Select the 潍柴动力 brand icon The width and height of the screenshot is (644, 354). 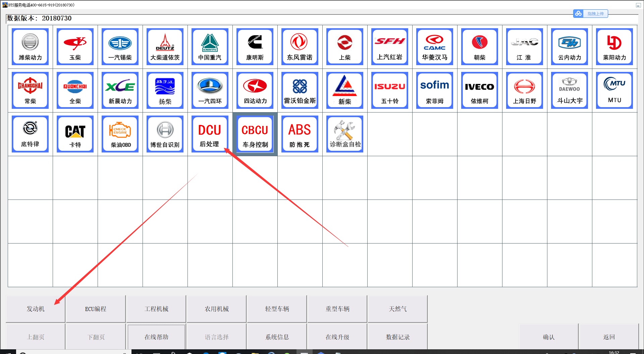point(30,47)
